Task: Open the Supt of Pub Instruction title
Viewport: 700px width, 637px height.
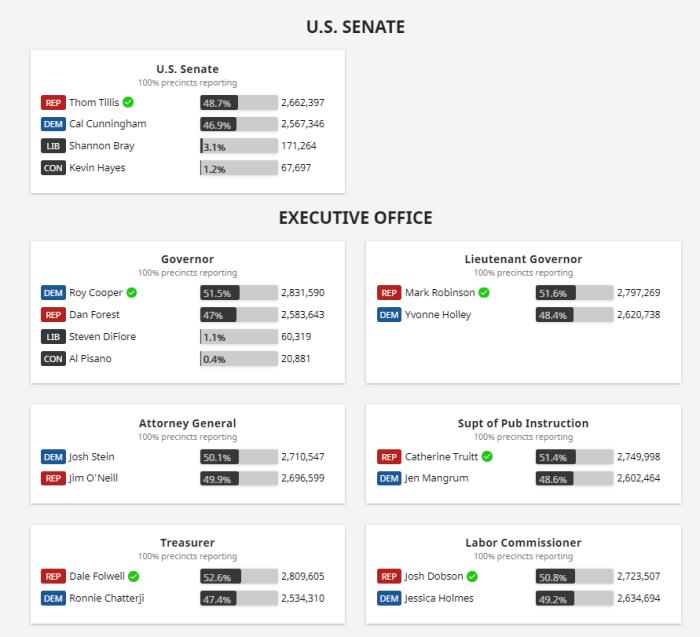Action: pyautogui.click(x=523, y=423)
